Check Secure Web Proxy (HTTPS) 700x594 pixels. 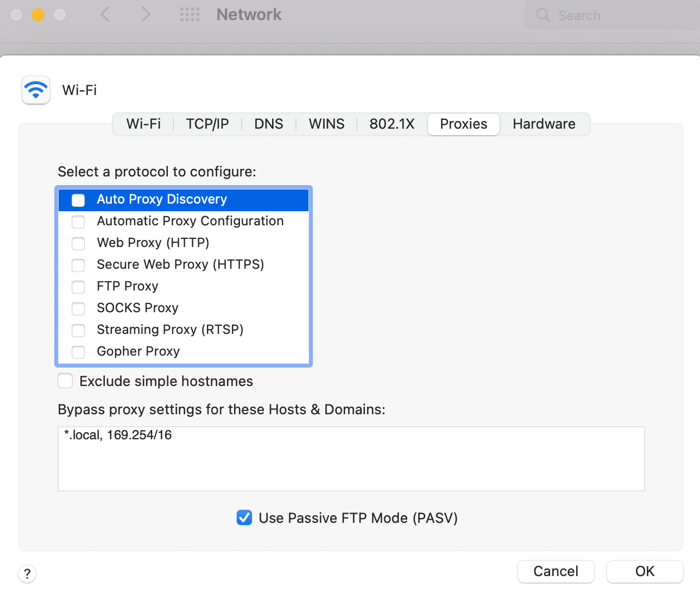[78, 265]
